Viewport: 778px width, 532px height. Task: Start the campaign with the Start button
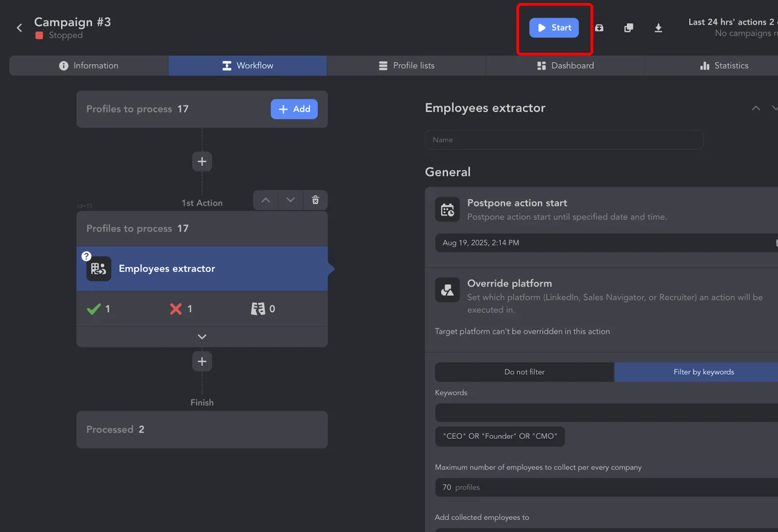tap(554, 28)
